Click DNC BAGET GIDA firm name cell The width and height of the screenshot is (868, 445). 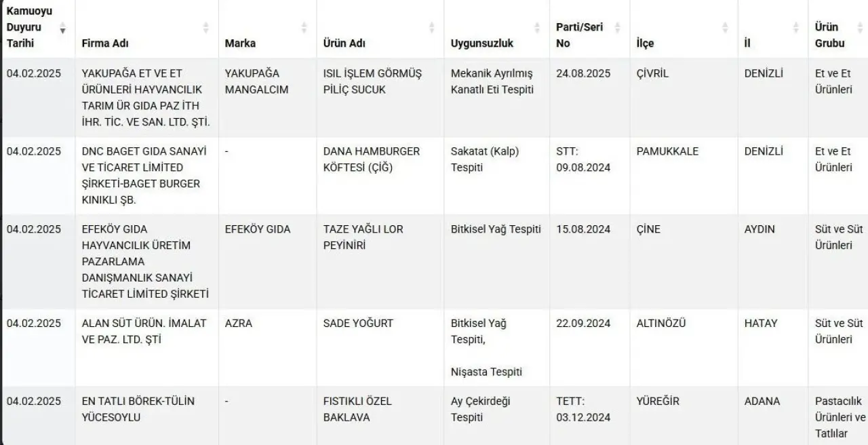tap(146, 176)
